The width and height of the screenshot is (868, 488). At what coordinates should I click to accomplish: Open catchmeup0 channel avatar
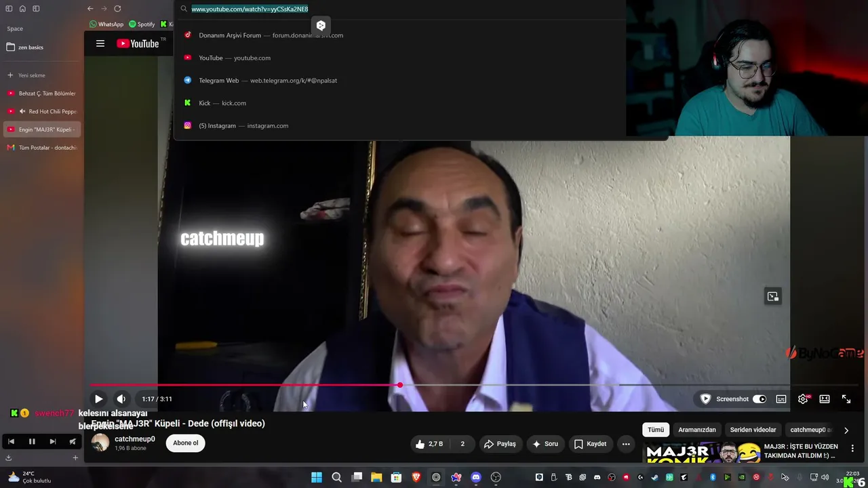(x=100, y=443)
